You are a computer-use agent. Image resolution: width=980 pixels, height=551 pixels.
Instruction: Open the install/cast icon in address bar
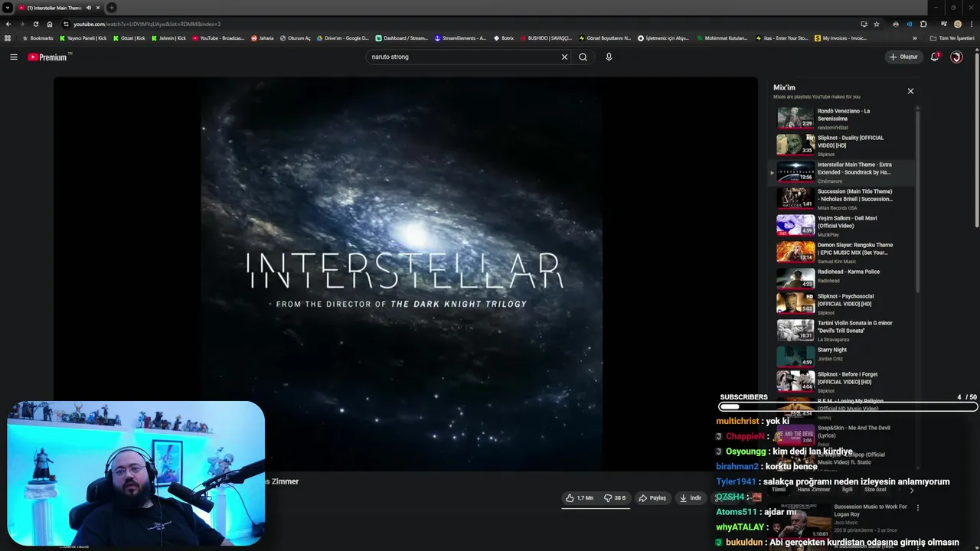[x=864, y=24]
